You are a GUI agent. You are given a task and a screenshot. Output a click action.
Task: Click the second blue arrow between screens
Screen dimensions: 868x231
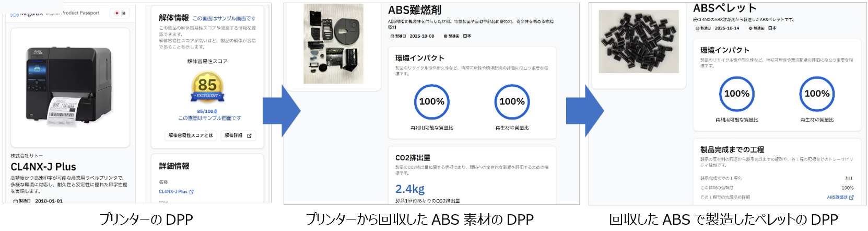(585, 111)
